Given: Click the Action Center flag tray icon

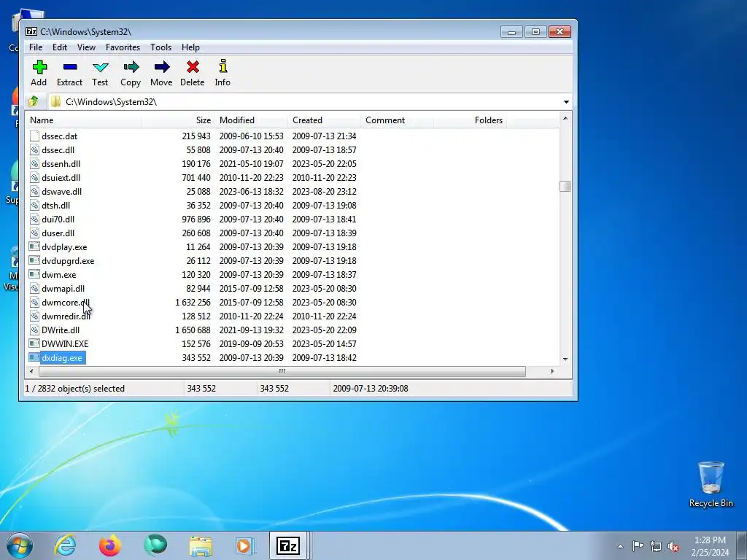Looking at the screenshot, I should 638,546.
